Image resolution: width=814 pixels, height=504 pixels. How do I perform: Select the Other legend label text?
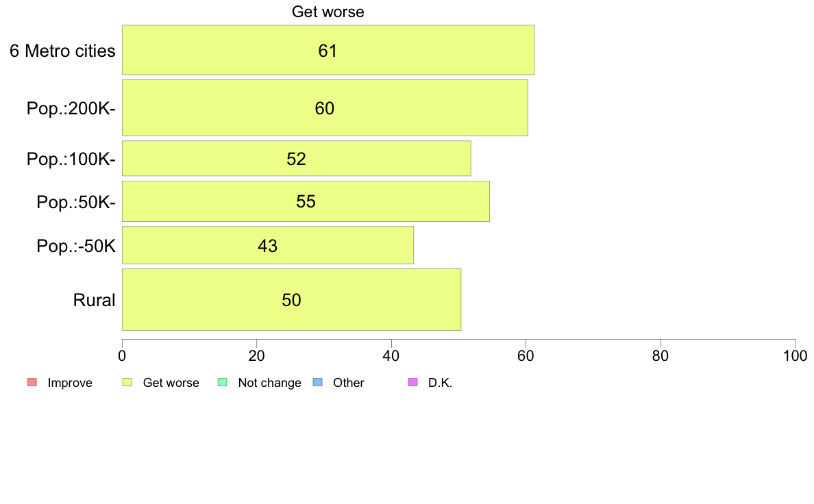(x=348, y=383)
